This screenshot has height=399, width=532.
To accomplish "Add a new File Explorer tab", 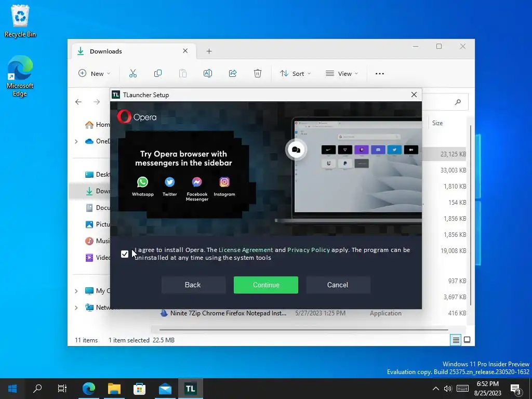I will pos(209,51).
